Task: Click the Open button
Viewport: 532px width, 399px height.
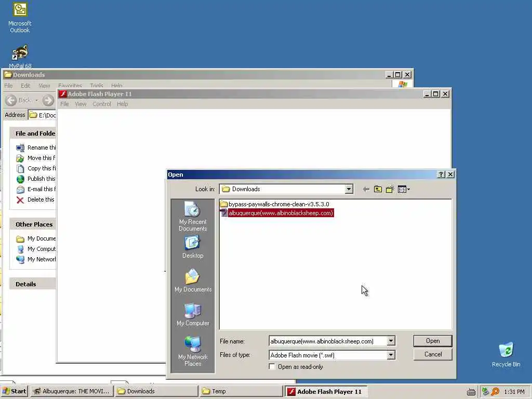Action: 433,341
